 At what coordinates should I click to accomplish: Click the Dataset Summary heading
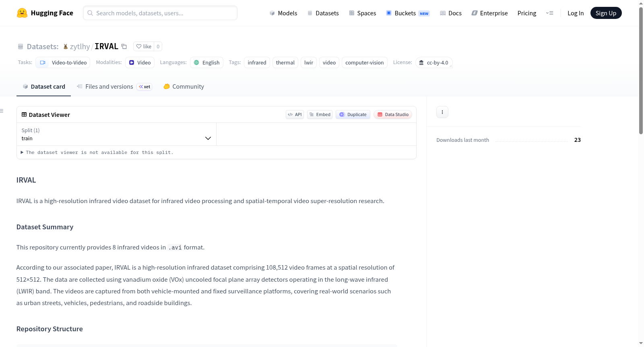click(x=45, y=227)
